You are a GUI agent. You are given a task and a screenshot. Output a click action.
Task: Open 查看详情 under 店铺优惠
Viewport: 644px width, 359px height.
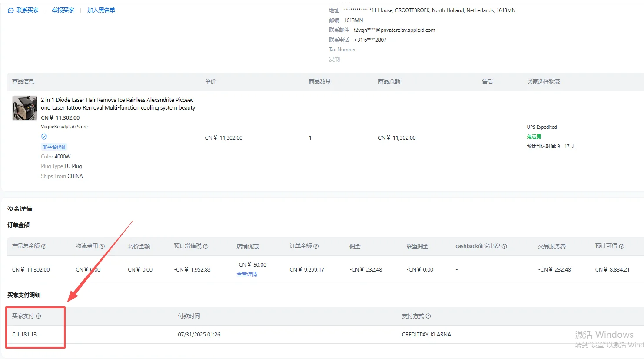tap(247, 274)
